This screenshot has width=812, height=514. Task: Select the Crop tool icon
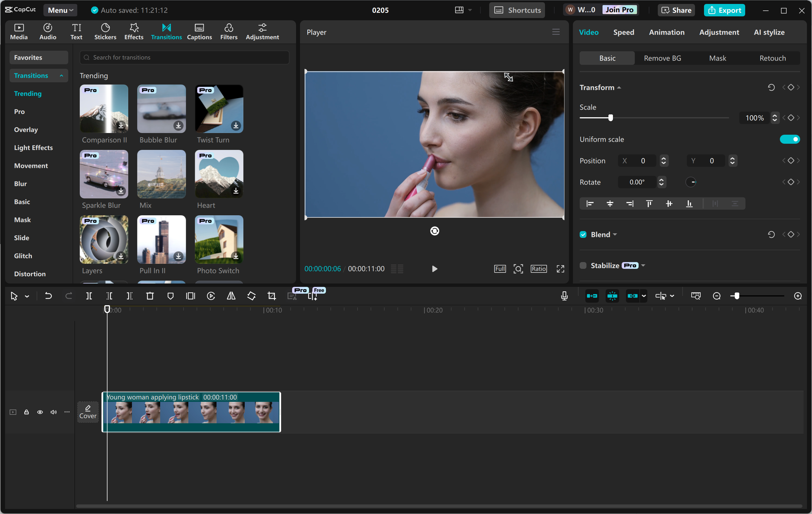[272, 296]
